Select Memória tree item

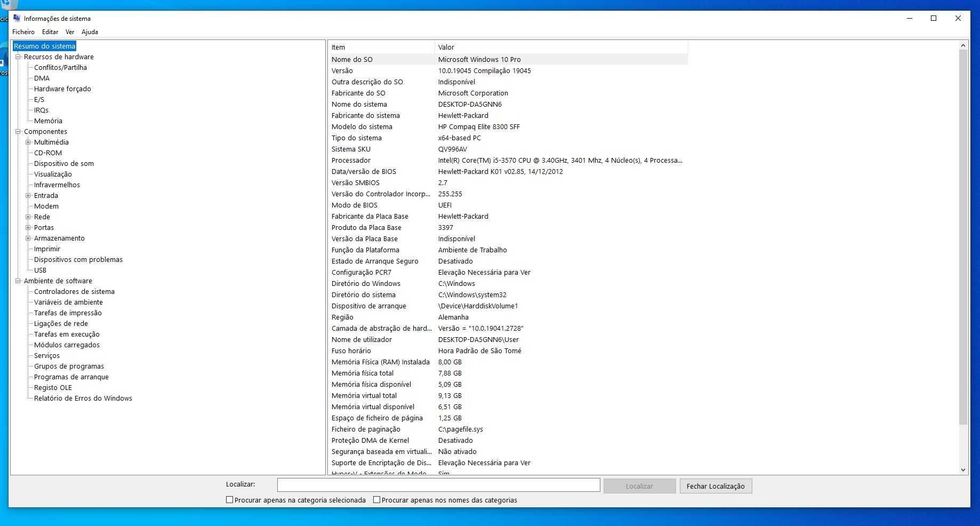click(x=48, y=121)
